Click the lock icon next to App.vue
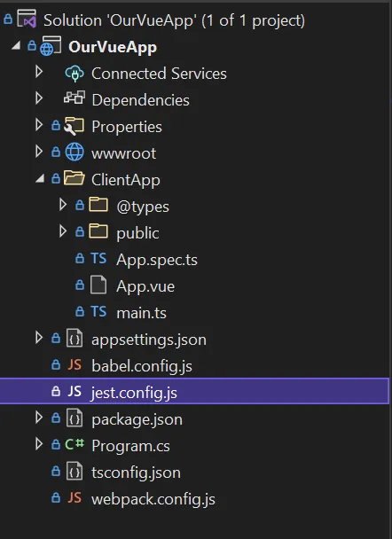This screenshot has width=392, height=539. click(80, 285)
